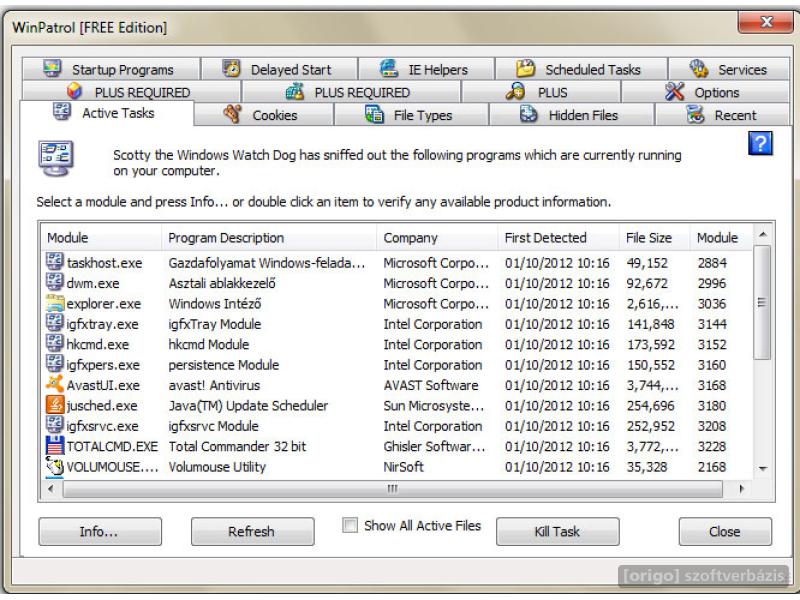Click the file size value "254,696"

point(651,406)
